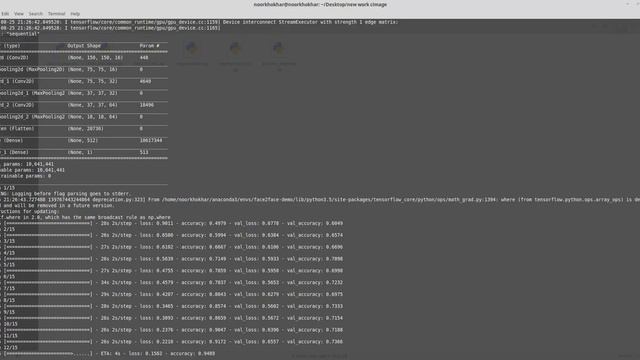Open the Terminal menu
Image resolution: width=640 pixels, height=360 pixels.
click(x=56, y=13)
